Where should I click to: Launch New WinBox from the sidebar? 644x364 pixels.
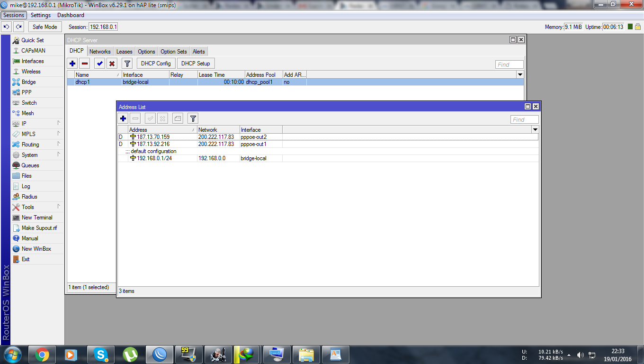36,249
